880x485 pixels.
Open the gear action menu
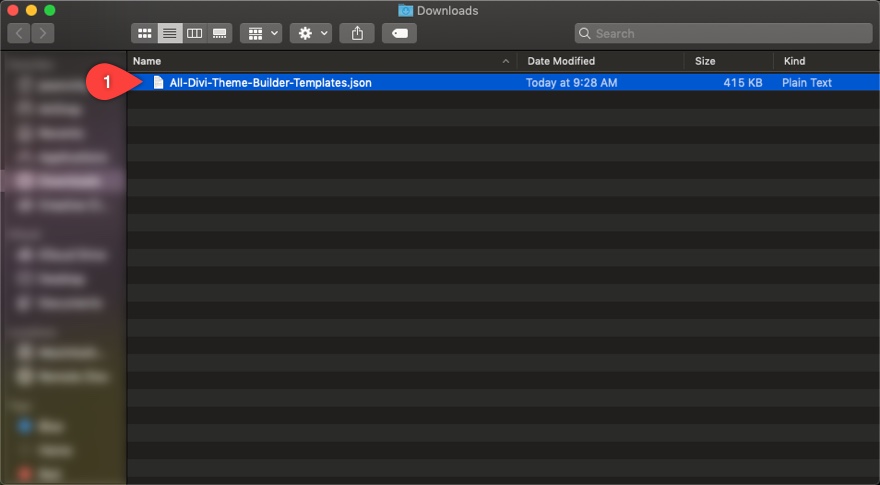311,34
